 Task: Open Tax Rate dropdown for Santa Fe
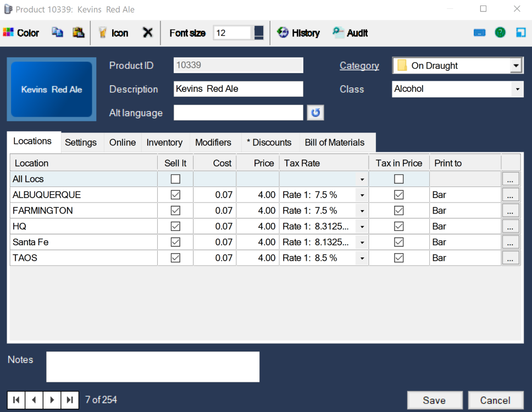362,243
